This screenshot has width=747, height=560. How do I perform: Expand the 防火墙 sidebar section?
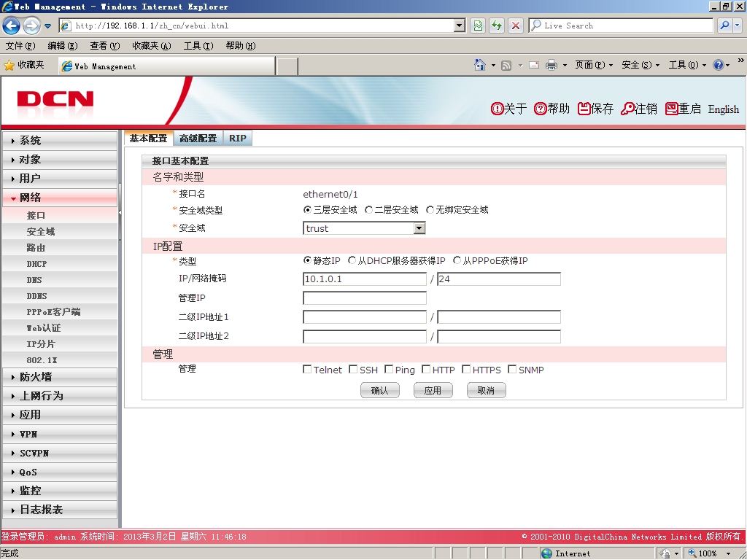[x=60, y=377]
